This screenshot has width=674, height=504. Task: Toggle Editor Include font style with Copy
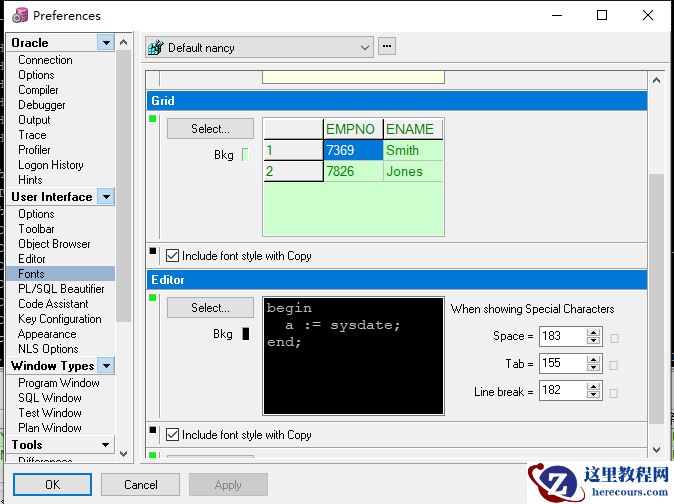[172, 435]
